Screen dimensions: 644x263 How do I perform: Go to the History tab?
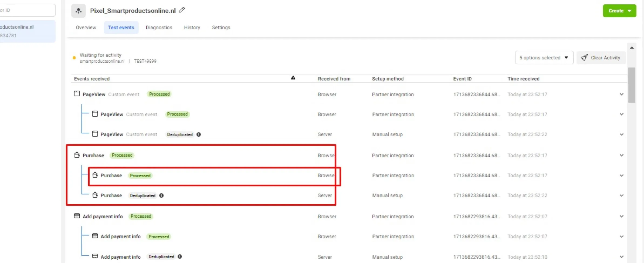pos(192,28)
